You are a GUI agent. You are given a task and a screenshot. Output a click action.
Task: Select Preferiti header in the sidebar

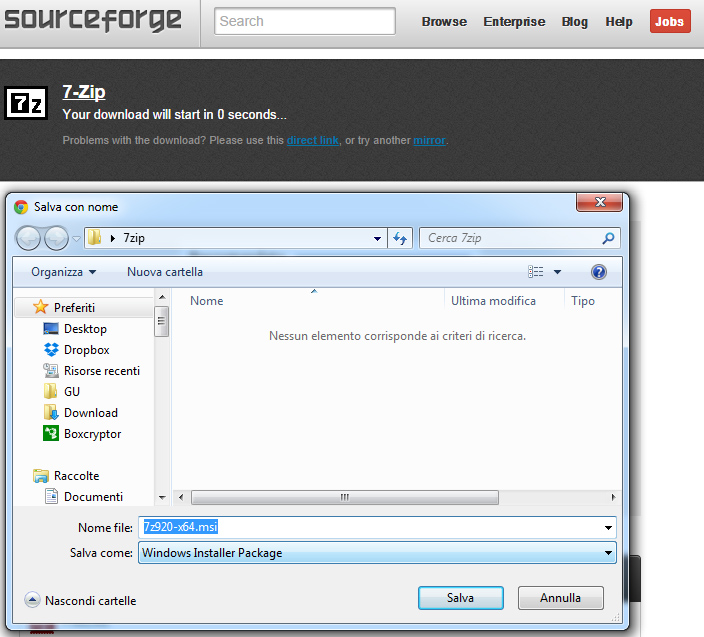pyautogui.click(x=75, y=308)
